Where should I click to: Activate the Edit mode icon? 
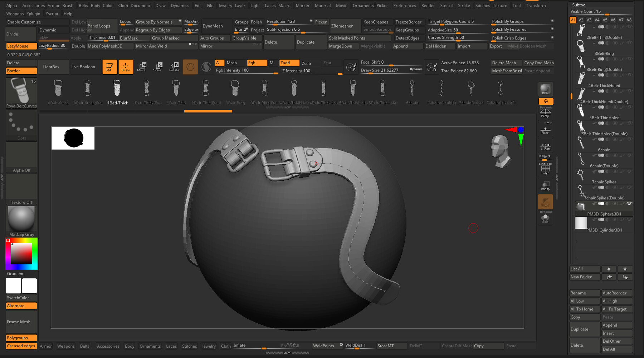click(x=109, y=67)
